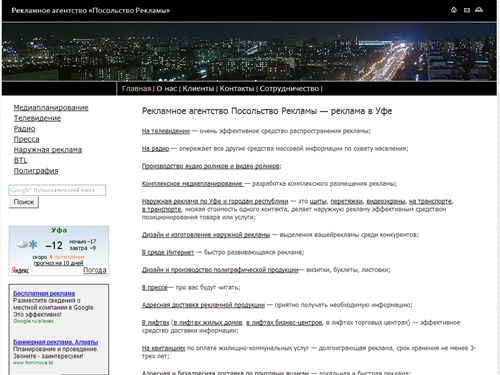Open На телевидении content link
Image resolution: width=500 pixels, height=375 pixels.
click(166, 131)
